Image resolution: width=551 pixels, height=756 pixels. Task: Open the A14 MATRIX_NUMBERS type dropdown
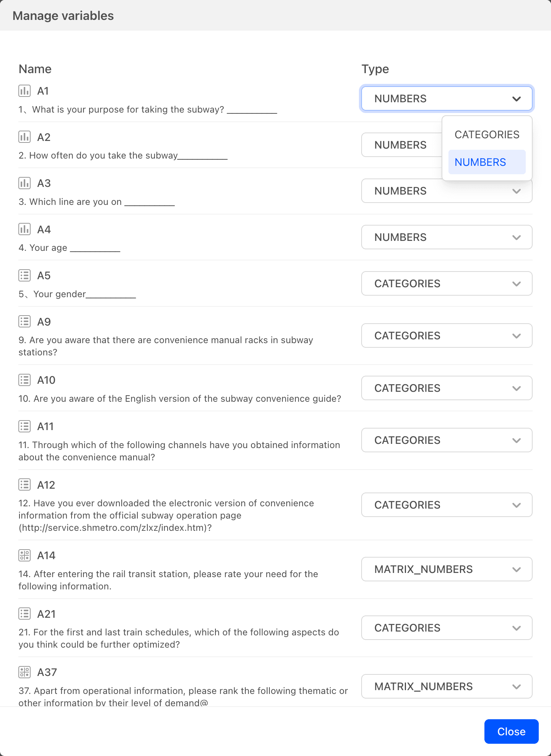tap(447, 569)
